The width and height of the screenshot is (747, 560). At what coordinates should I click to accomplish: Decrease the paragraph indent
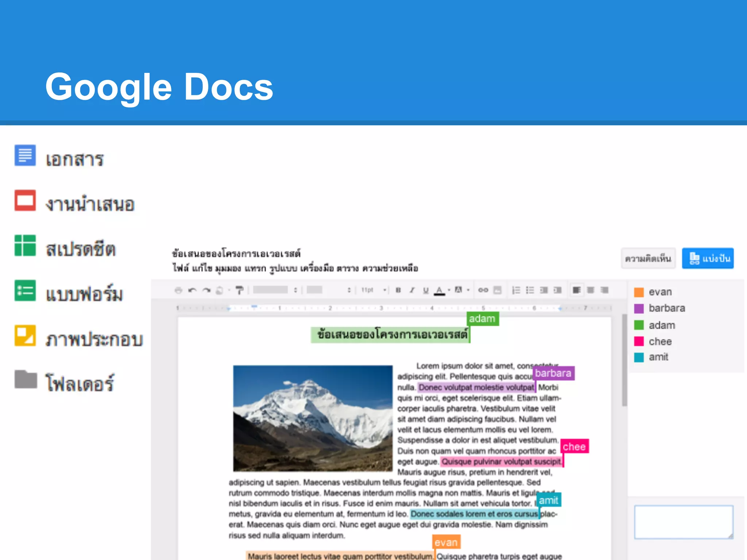pos(544,290)
